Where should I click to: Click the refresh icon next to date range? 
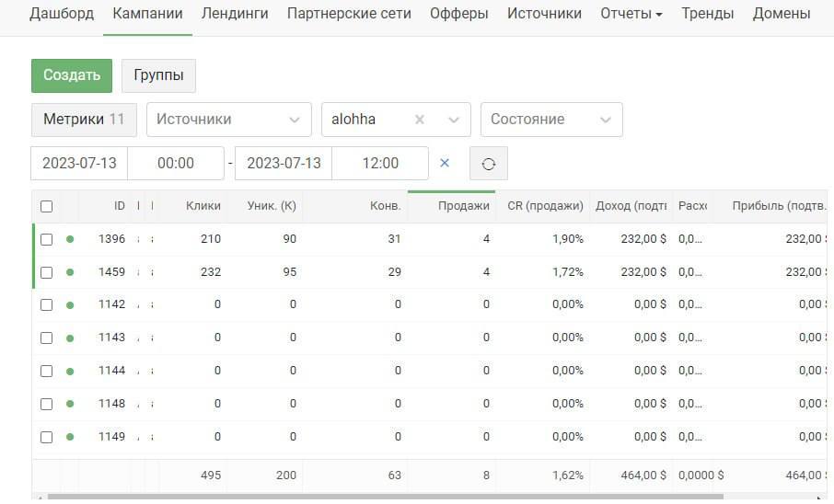point(489,164)
